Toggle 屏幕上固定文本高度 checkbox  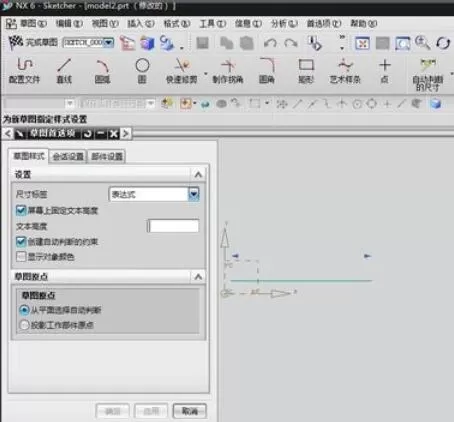tap(21, 210)
